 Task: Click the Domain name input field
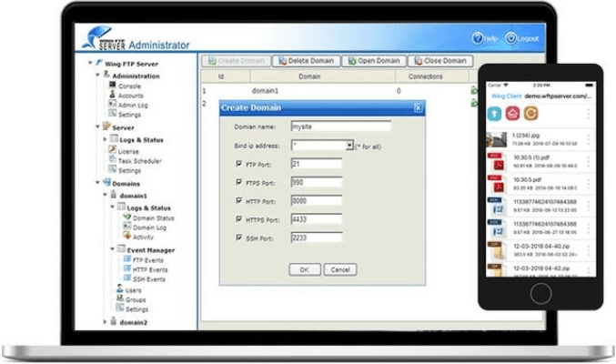[x=340, y=126]
